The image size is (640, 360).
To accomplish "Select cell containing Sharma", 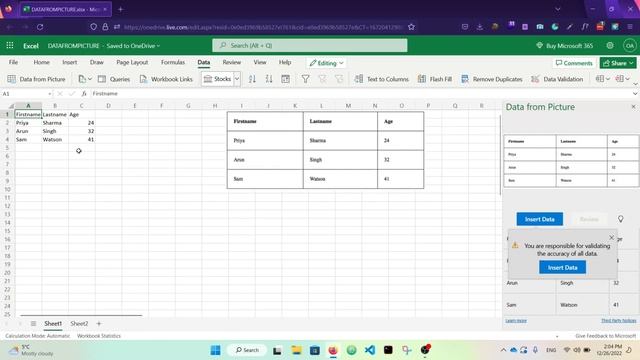I will pyautogui.click(x=55, y=122).
